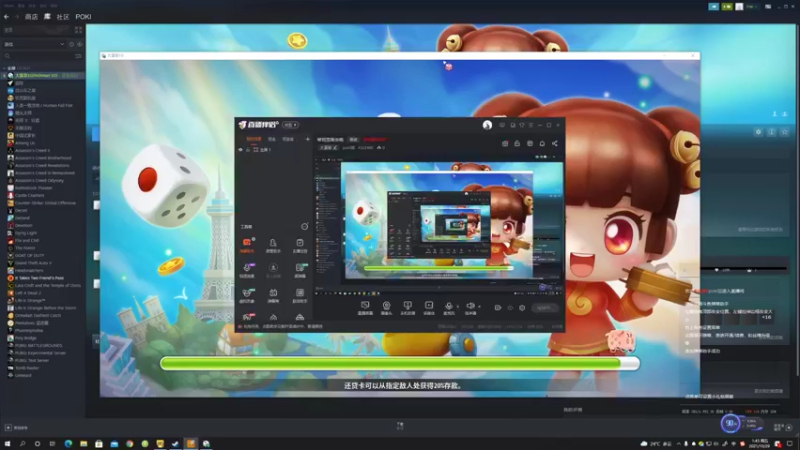The image size is (800, 450).
Task: Select Tomb Raider in the list
Action: 27,368
